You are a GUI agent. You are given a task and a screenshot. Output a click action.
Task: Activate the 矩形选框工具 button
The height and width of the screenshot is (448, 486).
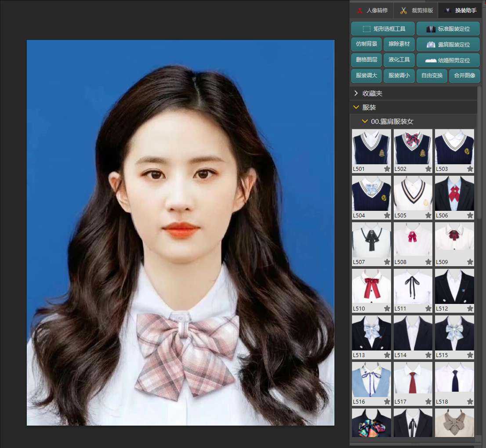click(383, 29)
